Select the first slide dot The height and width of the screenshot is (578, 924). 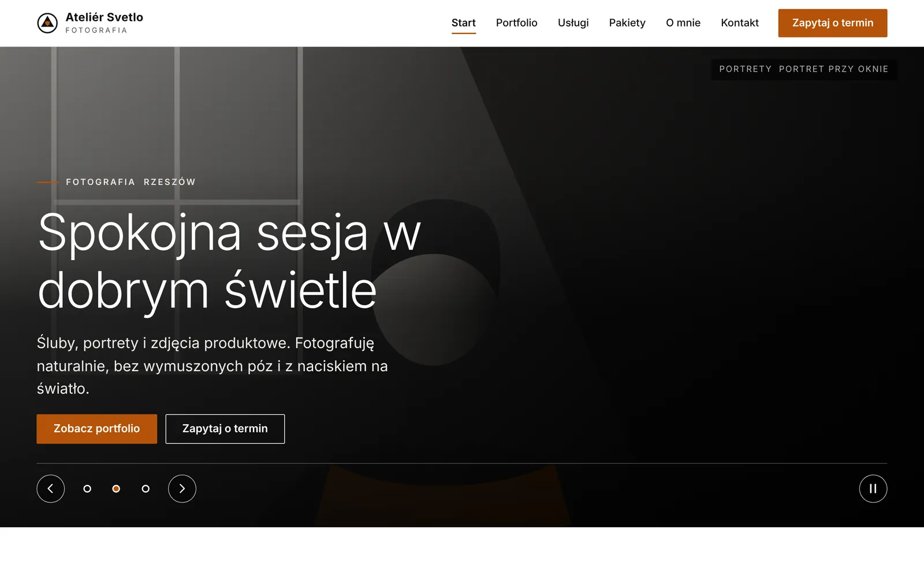(x=87, y=489)
